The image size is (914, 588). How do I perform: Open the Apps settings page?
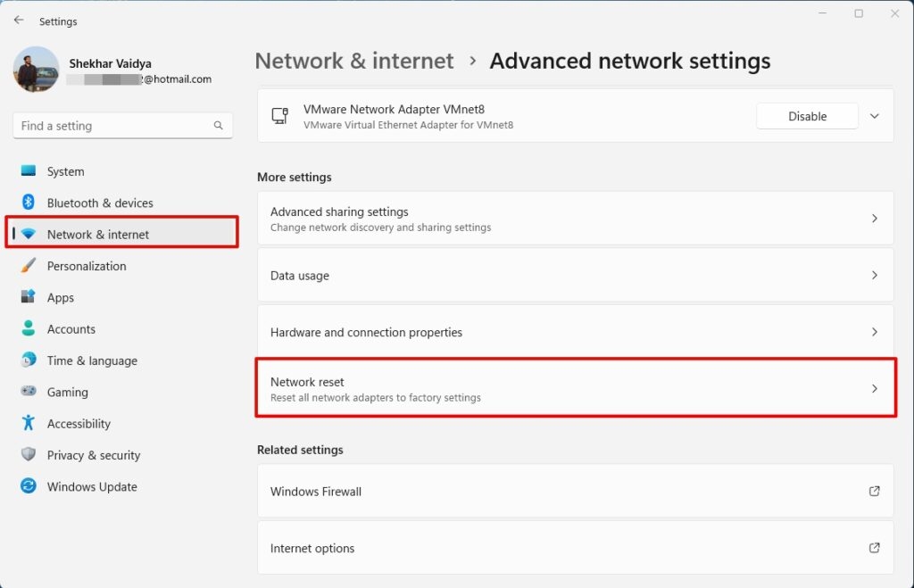pyautogui.click(x=122, y=297)
